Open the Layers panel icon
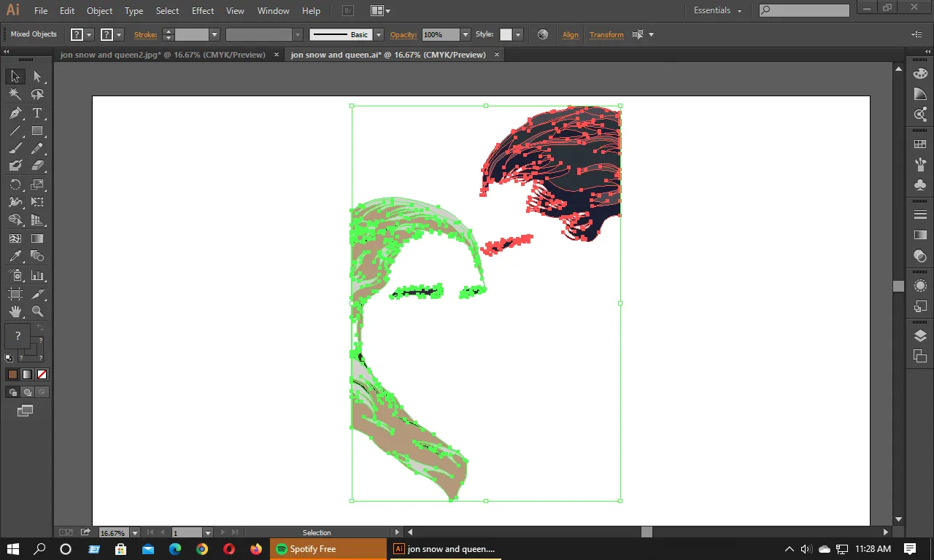Viewport: 934px width, 560px height. pyautogui.click(x=920, y=336)
